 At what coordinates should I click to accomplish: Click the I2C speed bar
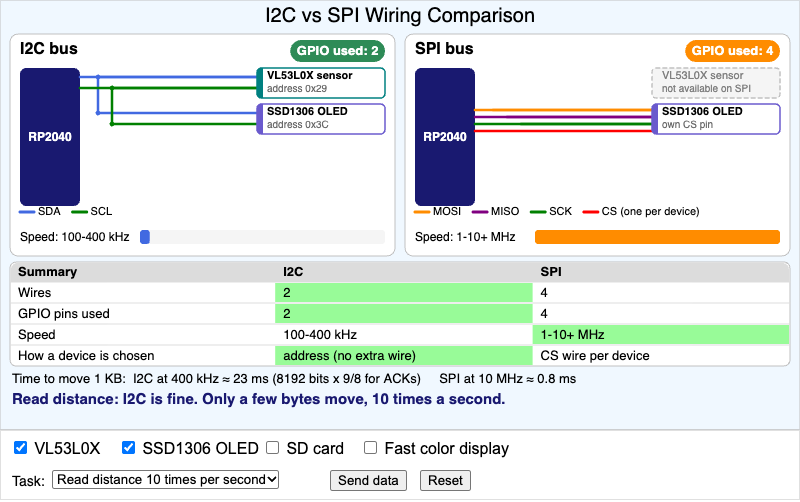262,237
